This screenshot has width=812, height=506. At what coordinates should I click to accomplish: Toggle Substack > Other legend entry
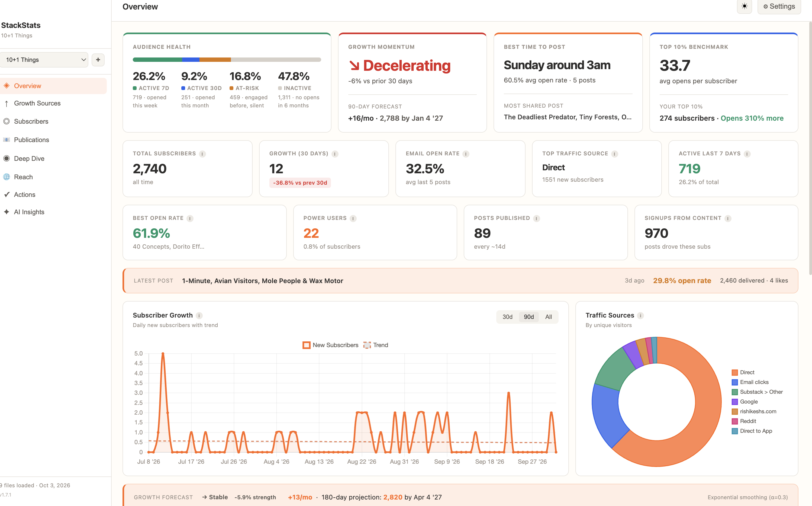pos(757,392)
